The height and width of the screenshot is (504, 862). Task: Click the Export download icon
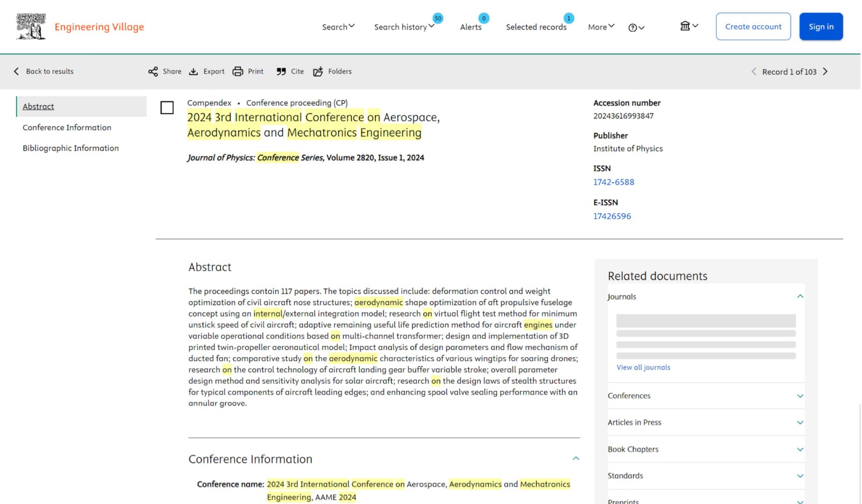tap(193, 72)
